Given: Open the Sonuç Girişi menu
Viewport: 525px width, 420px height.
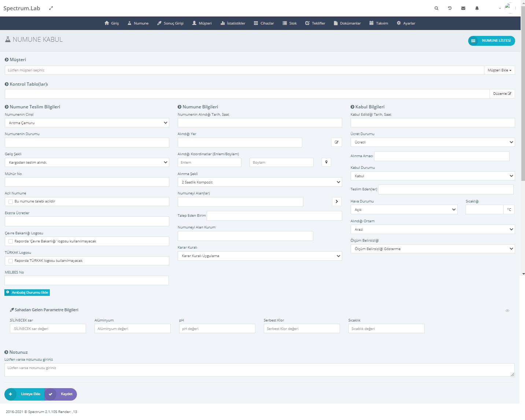Looking at the screenshot, I should point(170,23).
